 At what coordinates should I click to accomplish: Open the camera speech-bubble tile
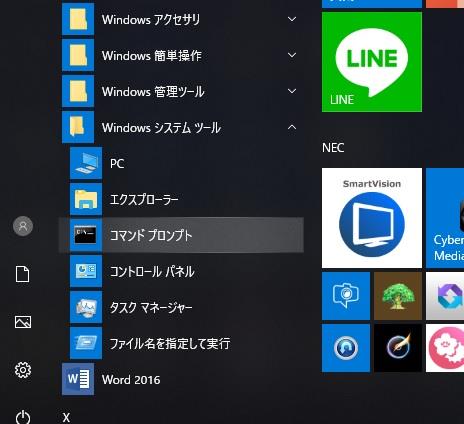click(x=346, y=296)
